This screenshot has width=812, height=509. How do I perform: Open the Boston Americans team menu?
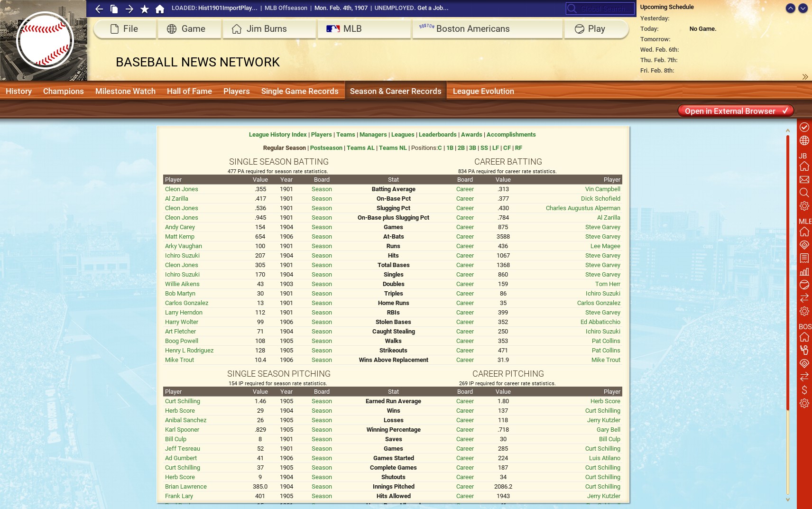[488, 29]
